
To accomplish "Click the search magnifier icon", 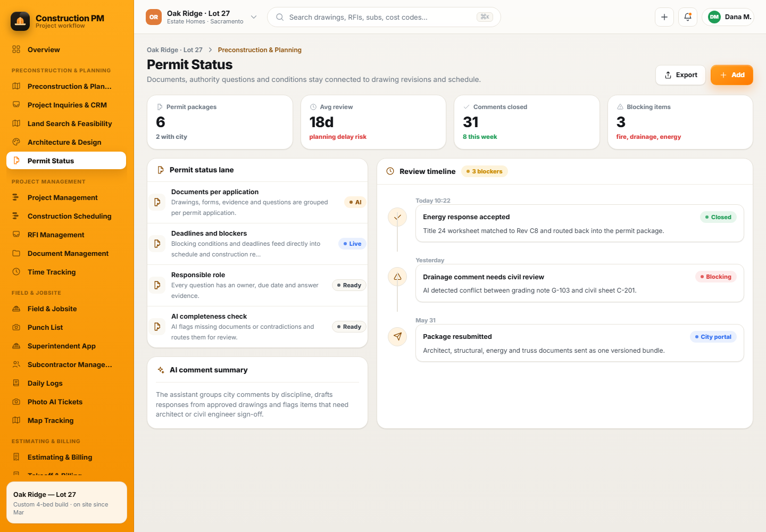I will click(280, 17).
